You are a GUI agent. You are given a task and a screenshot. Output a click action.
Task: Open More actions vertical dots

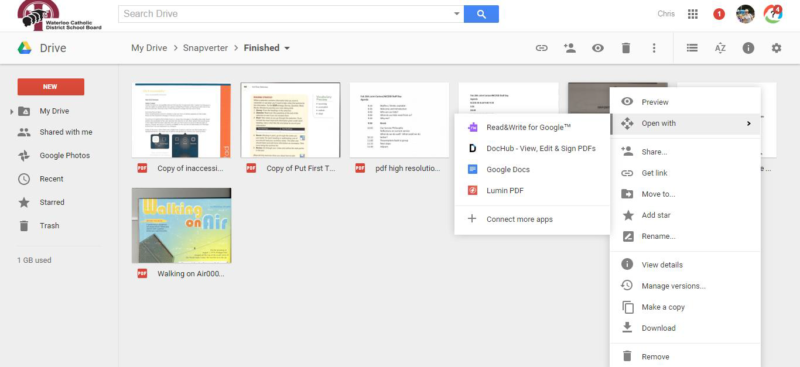[x=654, y=48]
